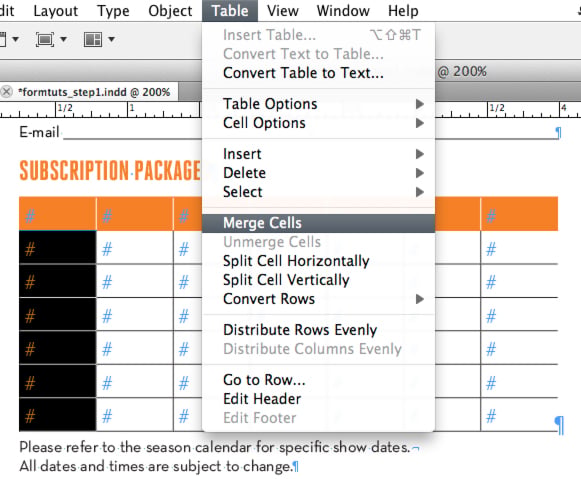This screenshot has width=581, height=479.
Task: Expand the Cell Options submenu
Action: 318,123
